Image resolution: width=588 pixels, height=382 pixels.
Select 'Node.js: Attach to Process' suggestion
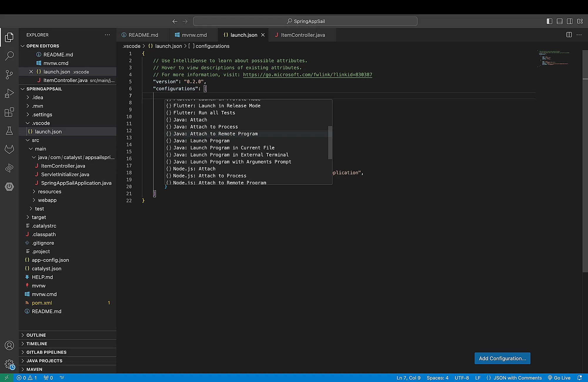(247, 176)
